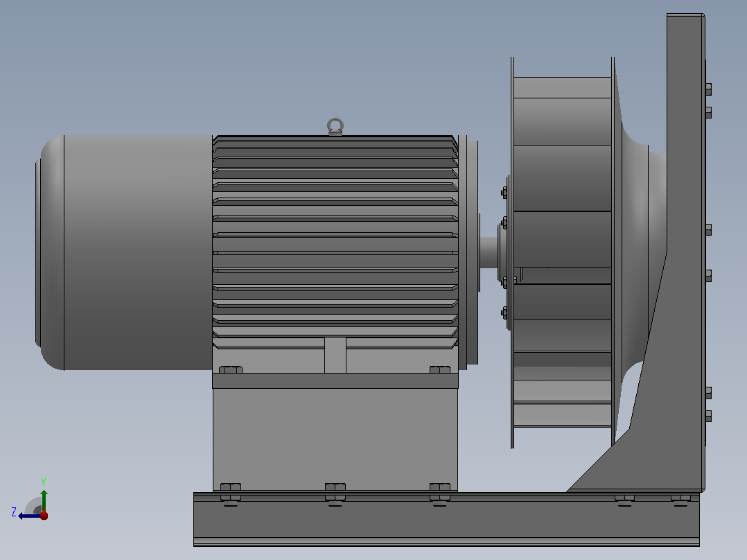Screen dimensions: 747x560
Task: Select the centrifugal impeller blades
Action: 563,252
